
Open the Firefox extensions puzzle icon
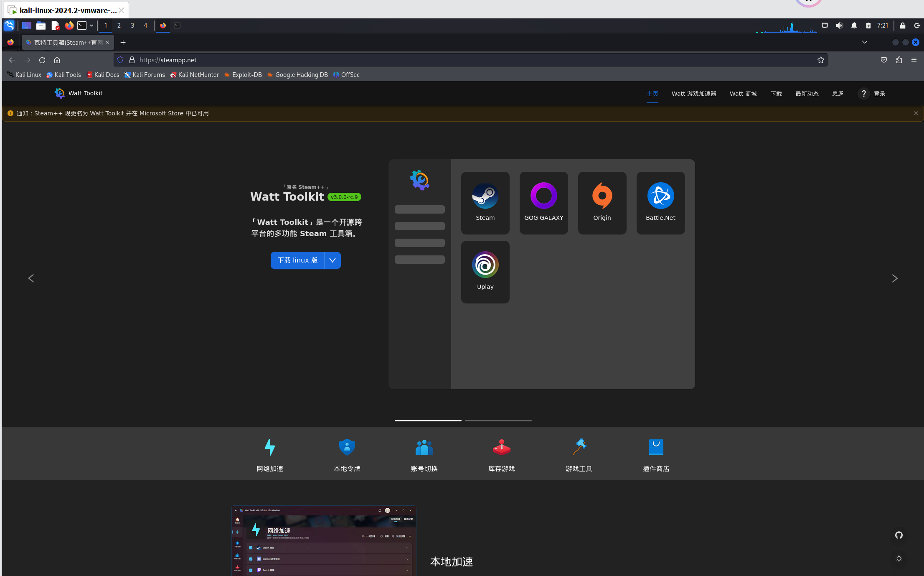[899, 60]
